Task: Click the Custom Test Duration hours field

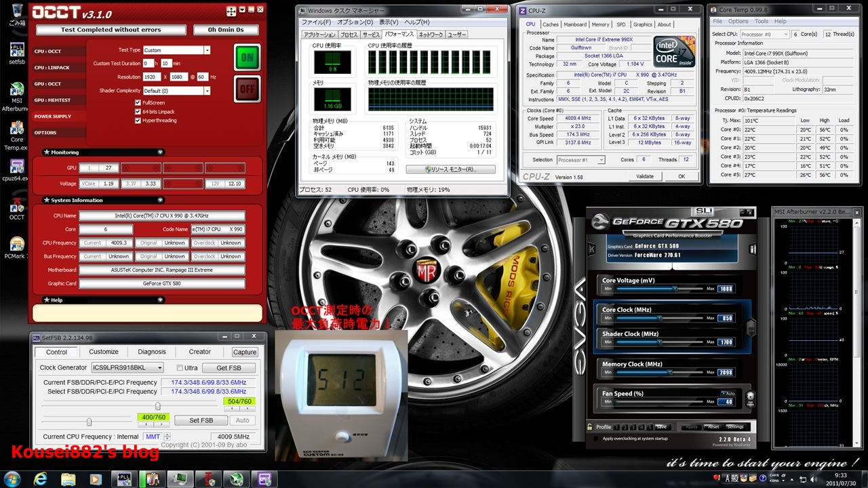Action: tap(147, 64)
